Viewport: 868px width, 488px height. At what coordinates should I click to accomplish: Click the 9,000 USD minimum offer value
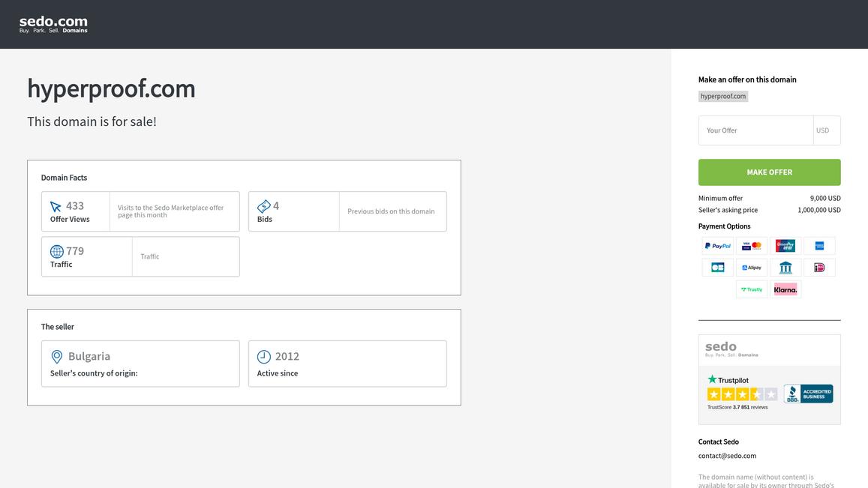pos(825,198)
